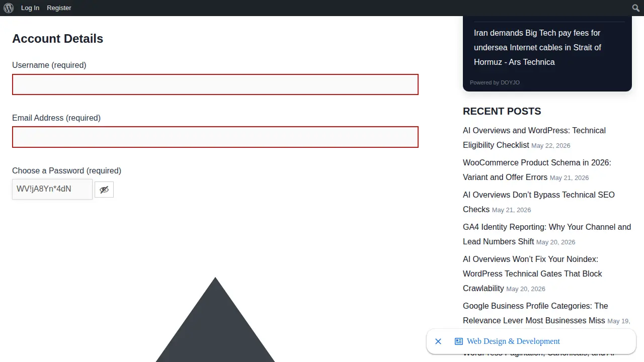
Task: Focus the Username input field
Action: click(215, 84)
